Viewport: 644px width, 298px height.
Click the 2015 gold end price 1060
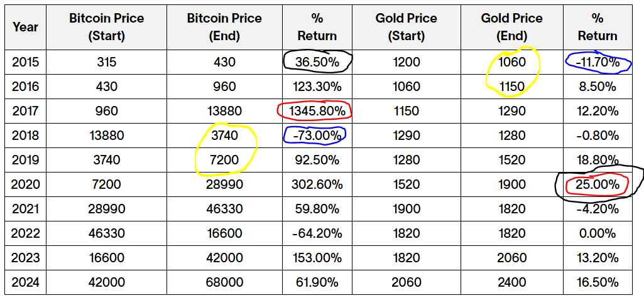[x=511, y=62]
